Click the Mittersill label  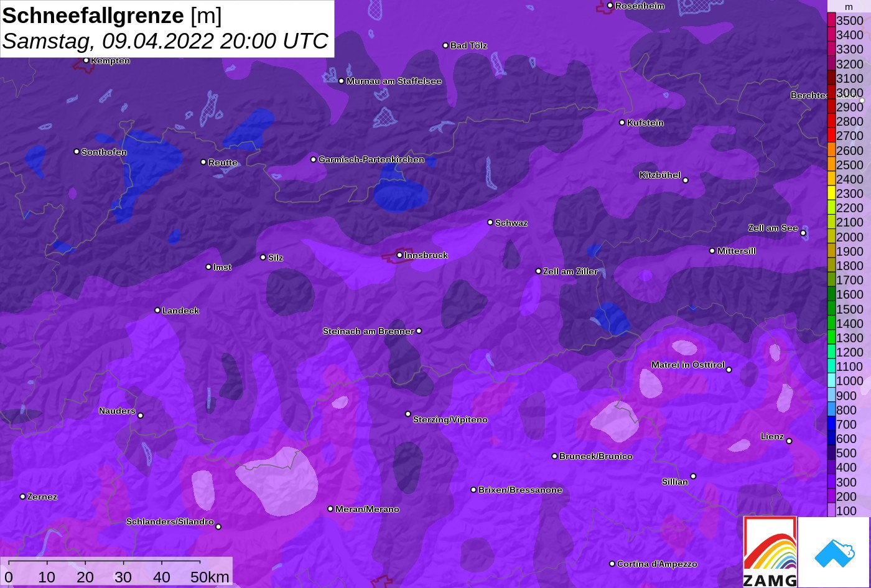pos(737,251)
